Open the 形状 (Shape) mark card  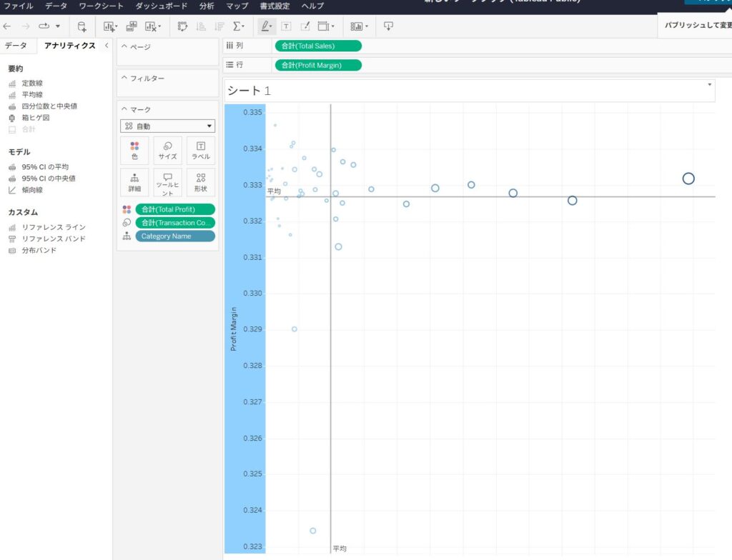(201, 183)
